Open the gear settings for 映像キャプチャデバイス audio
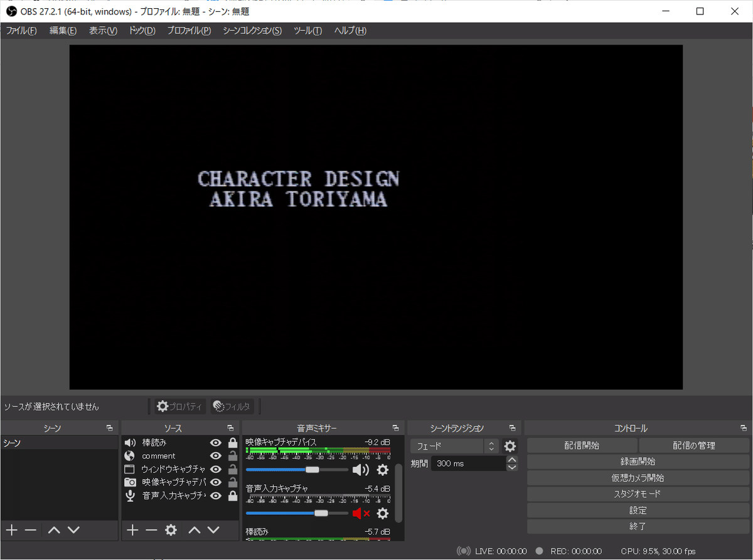 point(382,470)
